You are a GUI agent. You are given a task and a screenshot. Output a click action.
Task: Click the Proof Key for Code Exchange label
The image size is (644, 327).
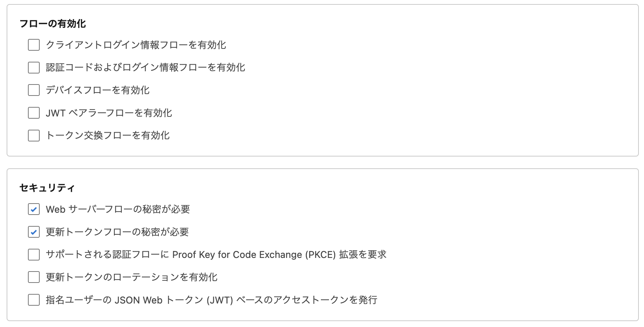216,255
